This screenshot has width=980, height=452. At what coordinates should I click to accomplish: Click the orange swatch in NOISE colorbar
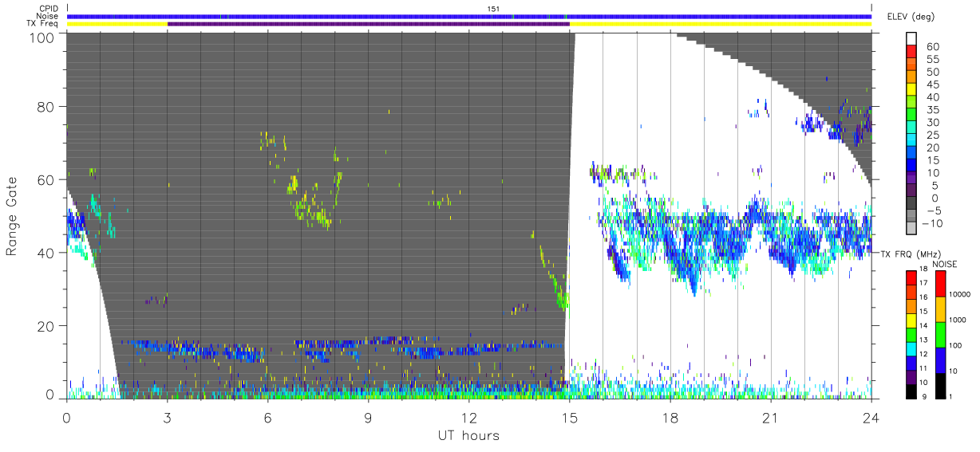click(x=941, y=309)
